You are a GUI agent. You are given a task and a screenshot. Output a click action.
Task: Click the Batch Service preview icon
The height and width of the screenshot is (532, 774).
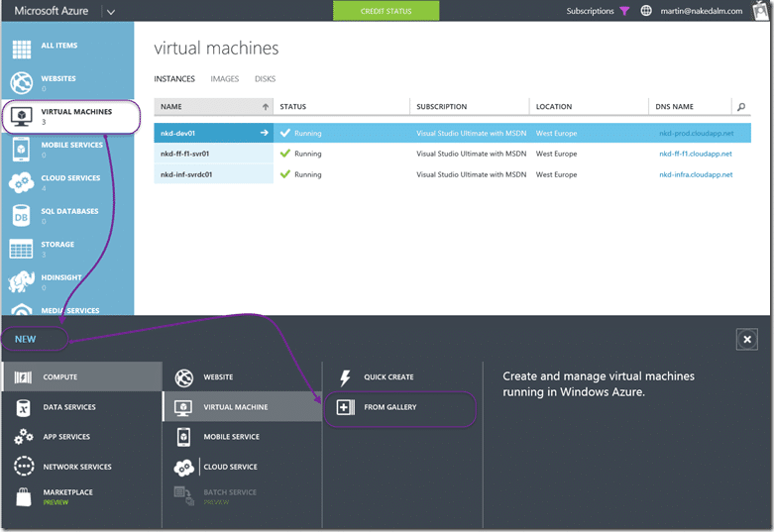coord(184,496)
